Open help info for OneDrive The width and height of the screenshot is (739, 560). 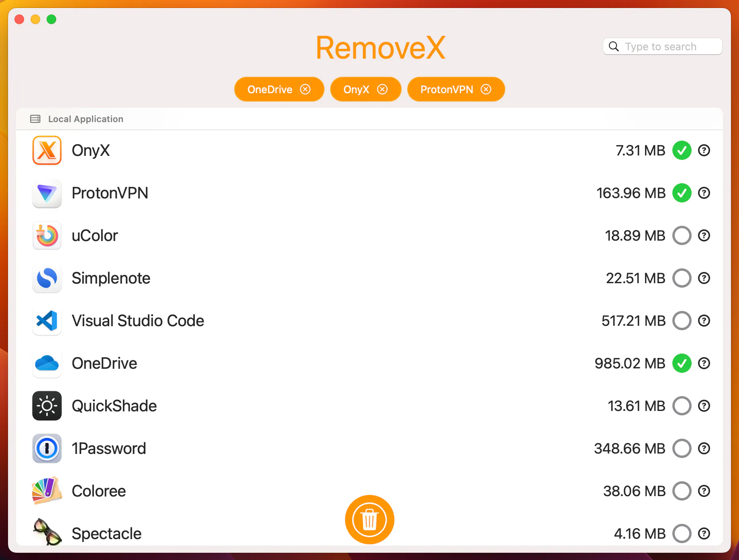point(704,363)
